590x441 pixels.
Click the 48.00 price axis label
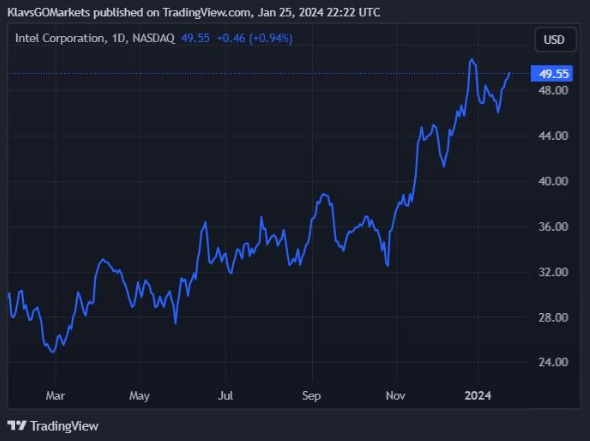[553, 90]
